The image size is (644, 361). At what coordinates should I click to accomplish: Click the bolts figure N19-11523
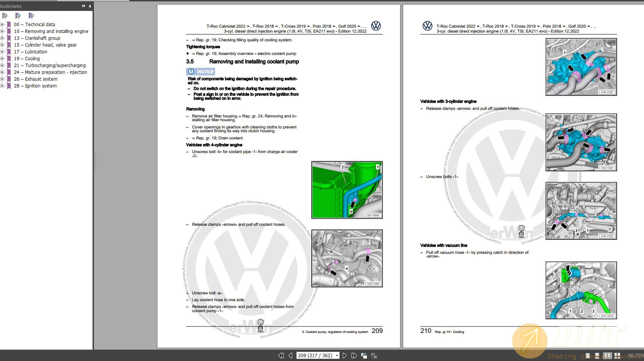click(581, 211)
